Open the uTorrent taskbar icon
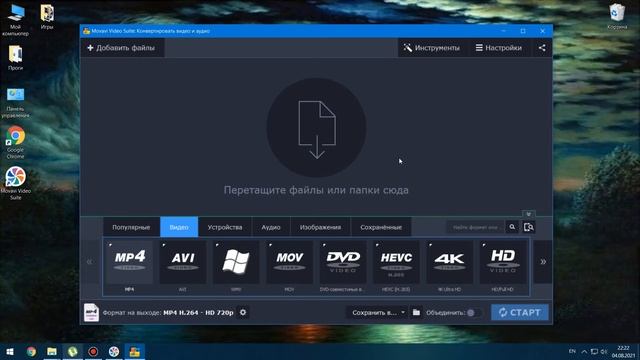 coord(73,351)
